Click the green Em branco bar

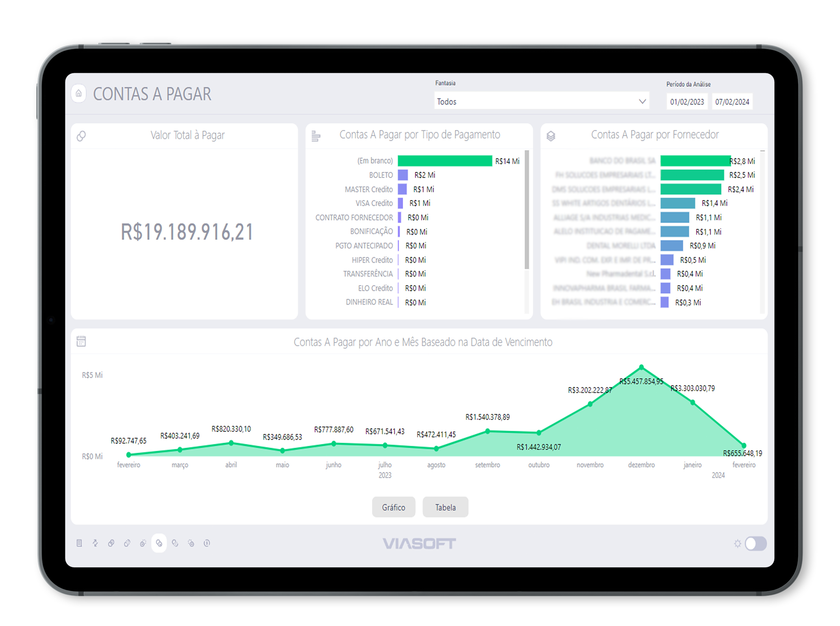tap(444, 161)
